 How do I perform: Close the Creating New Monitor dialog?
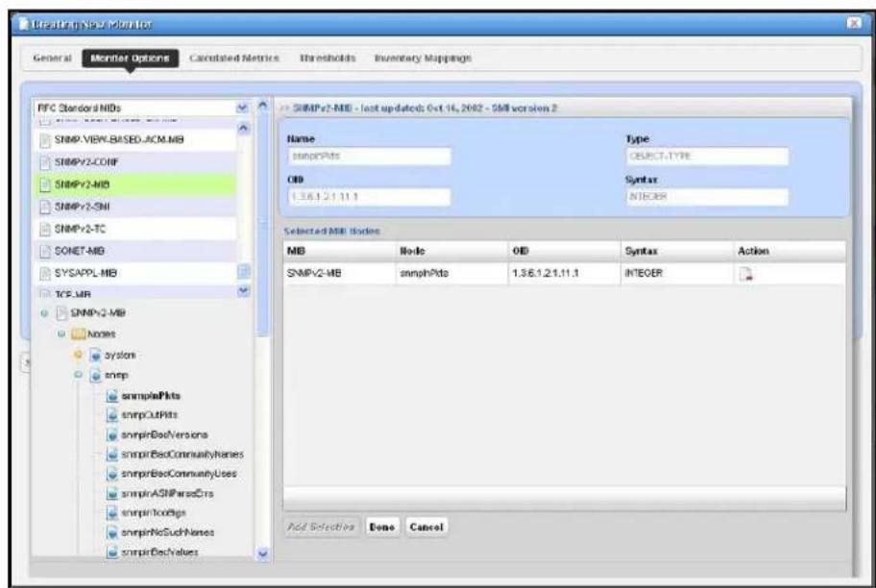tap(854, 23)
